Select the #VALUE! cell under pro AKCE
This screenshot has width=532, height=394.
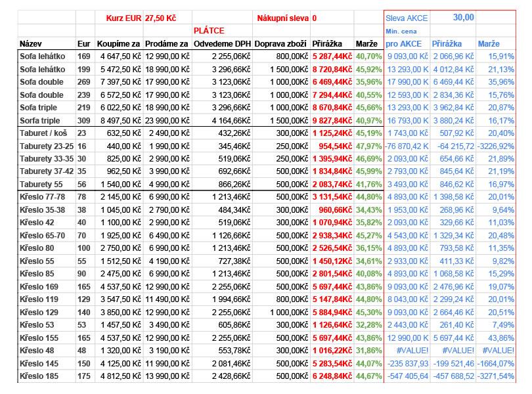[412, 350]
